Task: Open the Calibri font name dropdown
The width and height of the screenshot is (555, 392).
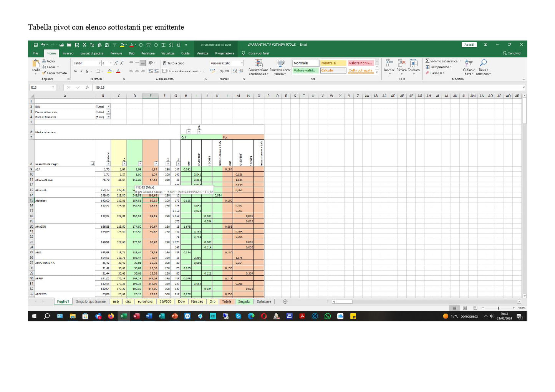Action: [100, 63]
